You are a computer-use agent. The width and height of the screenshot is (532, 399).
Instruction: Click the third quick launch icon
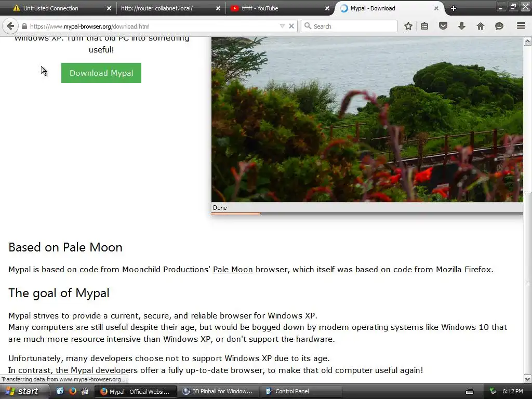(x=85, y=391)
